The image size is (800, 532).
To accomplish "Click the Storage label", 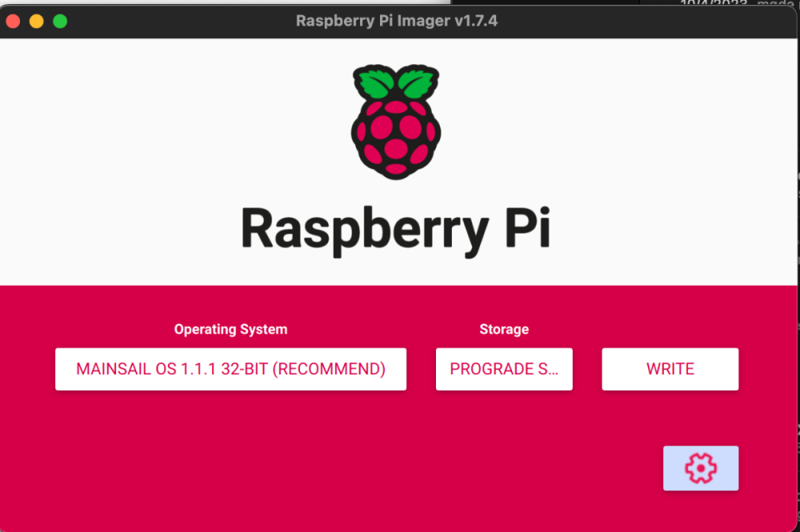I will point(504,329).
